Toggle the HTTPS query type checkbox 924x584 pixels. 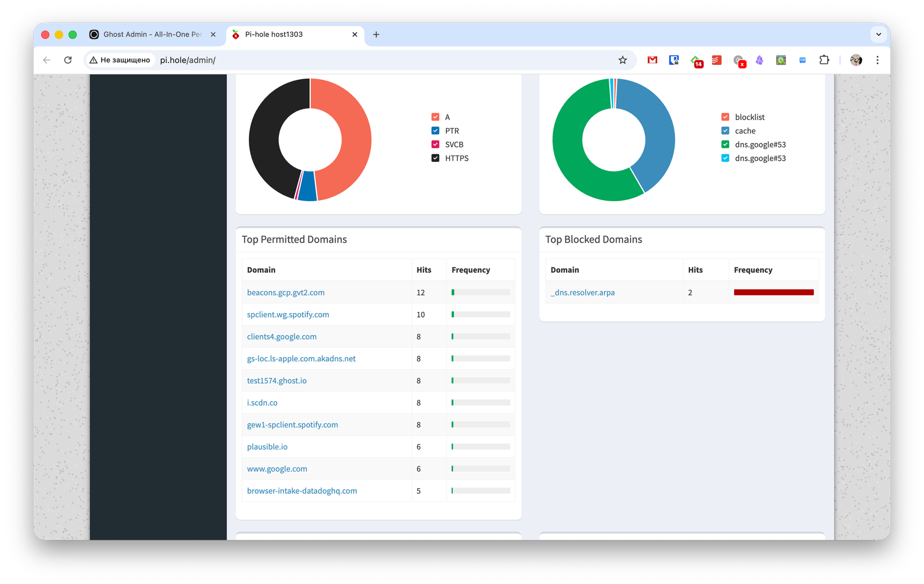pyautogui.click(x=435, y=158)
